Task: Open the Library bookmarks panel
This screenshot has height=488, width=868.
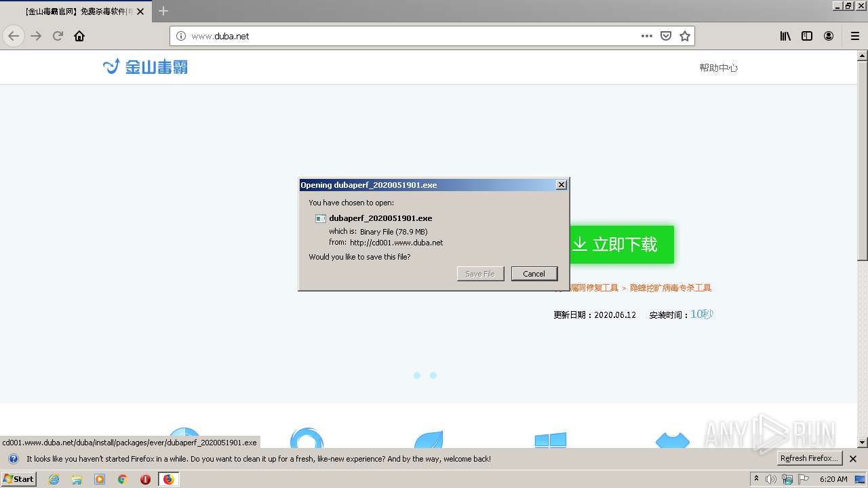Action: point(785,36)
